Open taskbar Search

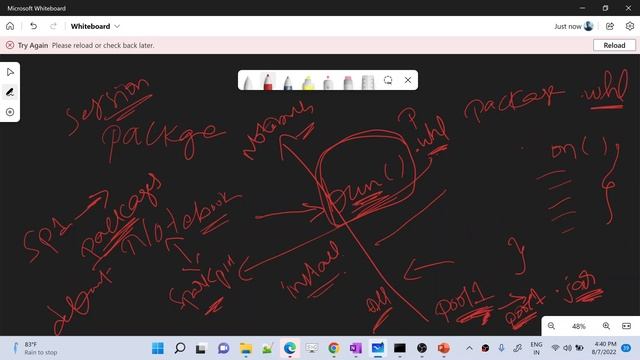pos(180,348)
